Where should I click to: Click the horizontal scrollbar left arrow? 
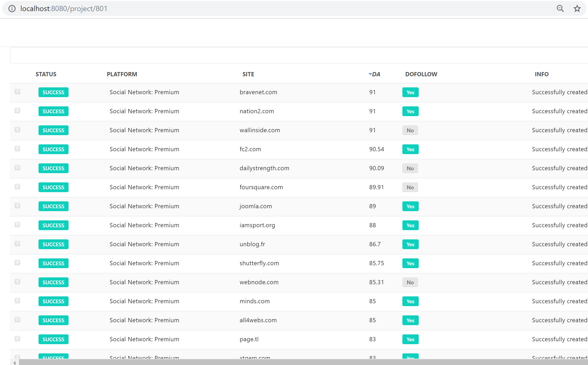click(15, 363)
